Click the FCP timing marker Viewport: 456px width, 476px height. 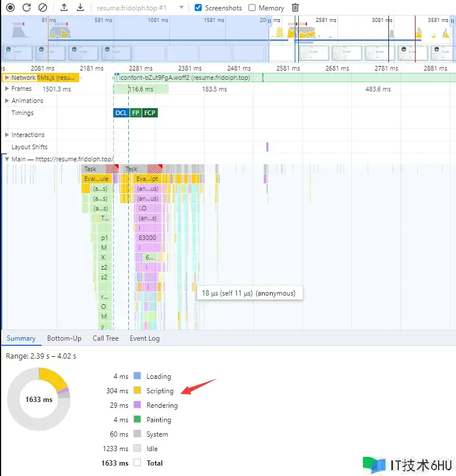150,113
